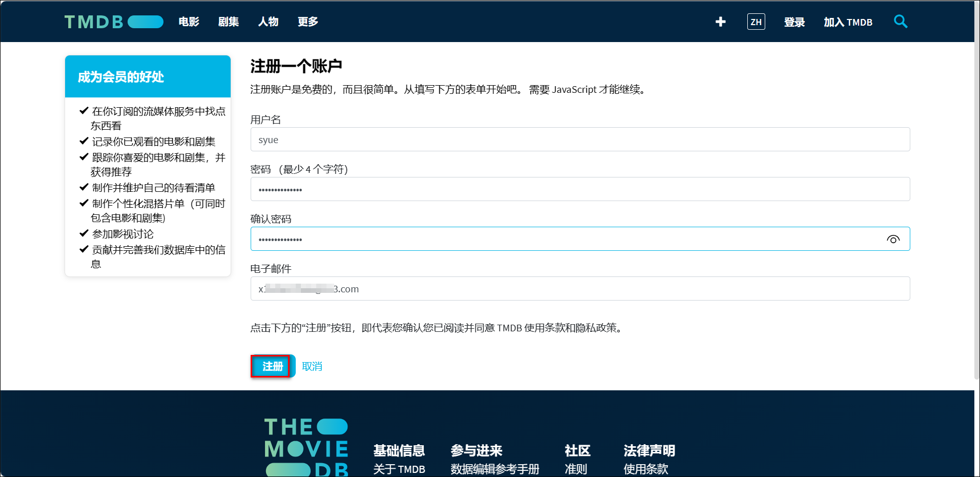Click the 取消 link
This screenshot has width=980, height=477.
click(312, 366)
